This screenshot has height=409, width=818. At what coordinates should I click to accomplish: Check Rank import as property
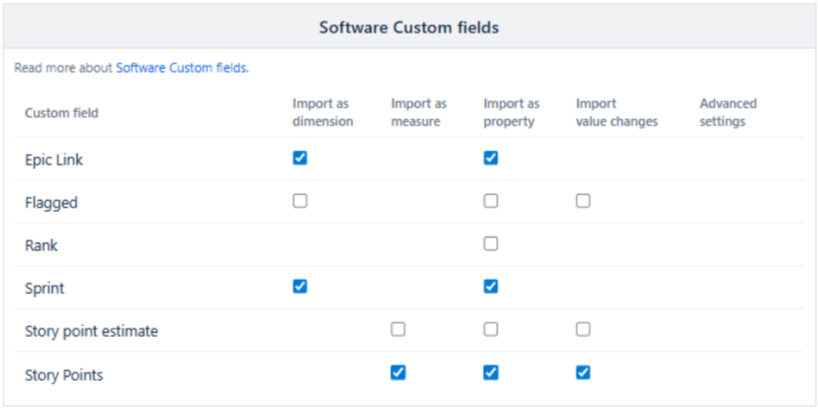pyautogui.click(x=491, y=244)
